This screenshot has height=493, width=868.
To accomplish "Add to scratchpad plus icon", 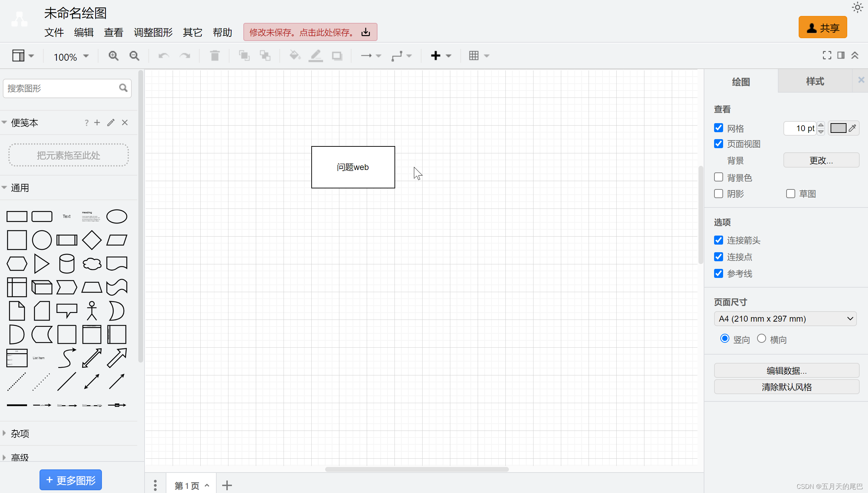I will click(97, 122).
